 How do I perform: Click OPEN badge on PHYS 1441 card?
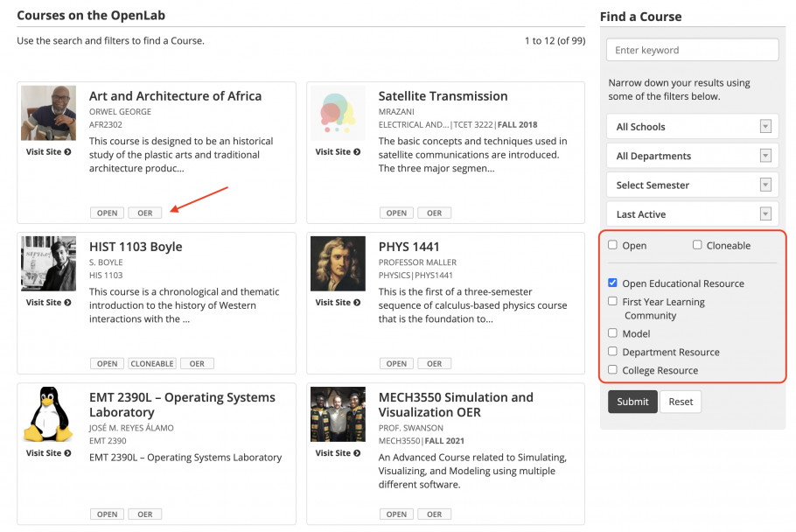pyautogui.click(x=396, y=363)
